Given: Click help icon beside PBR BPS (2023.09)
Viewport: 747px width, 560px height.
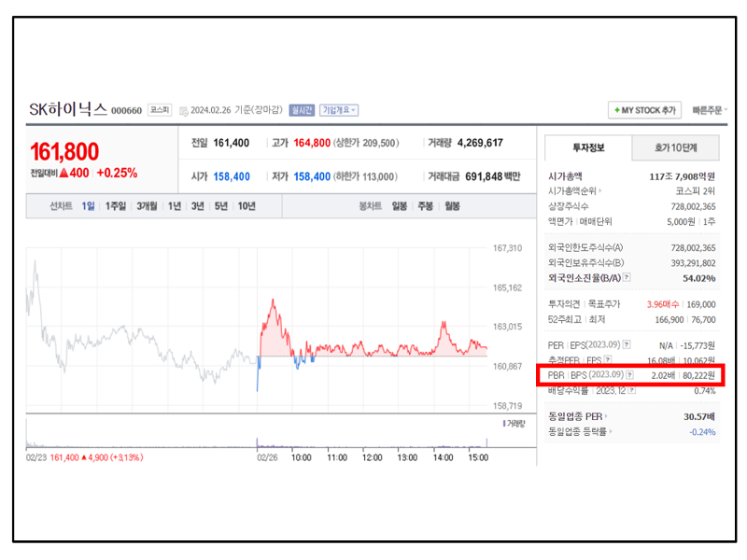Looking at the screenshot, I should 629,375.
